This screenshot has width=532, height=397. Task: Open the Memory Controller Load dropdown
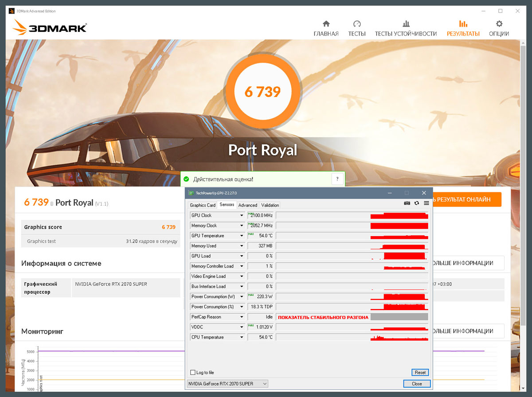pyautogui.click(x=242, y=266)
